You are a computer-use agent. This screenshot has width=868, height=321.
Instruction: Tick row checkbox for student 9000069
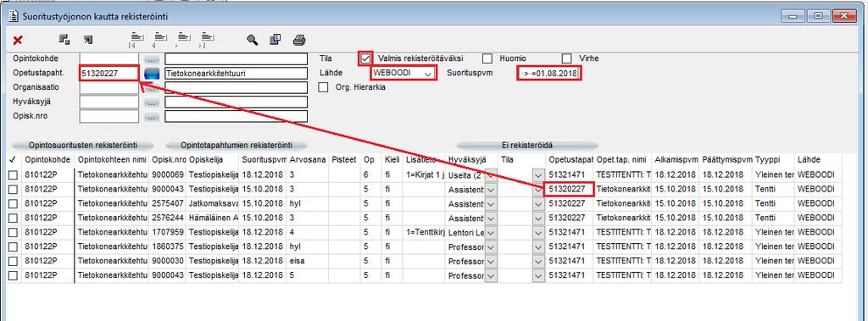point(13,174)
